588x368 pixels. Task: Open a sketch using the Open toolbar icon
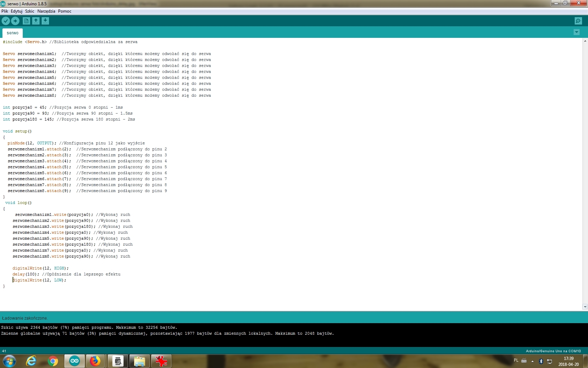[36, 21]
